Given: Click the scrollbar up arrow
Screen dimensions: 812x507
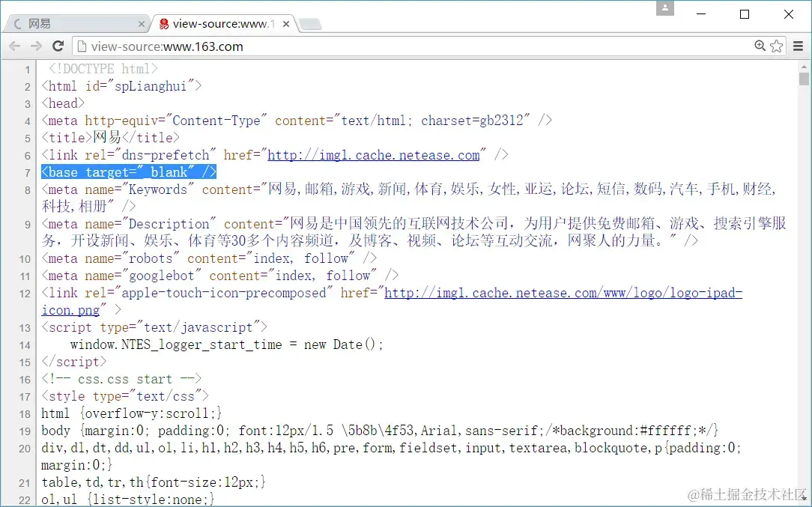Looking at the screenshot, I should click(804, 67).
